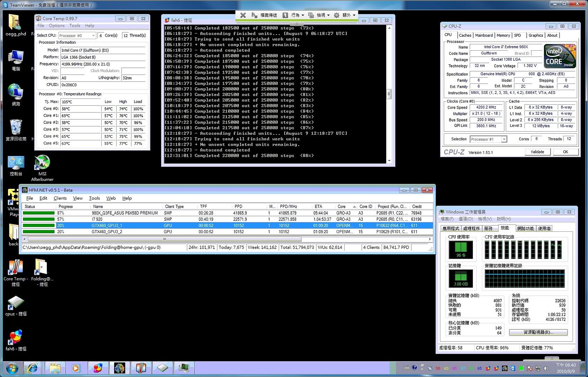Open the TeamViewer 額外 extras dropdown
The image size is (588, 377).
[x=345, y=15]
